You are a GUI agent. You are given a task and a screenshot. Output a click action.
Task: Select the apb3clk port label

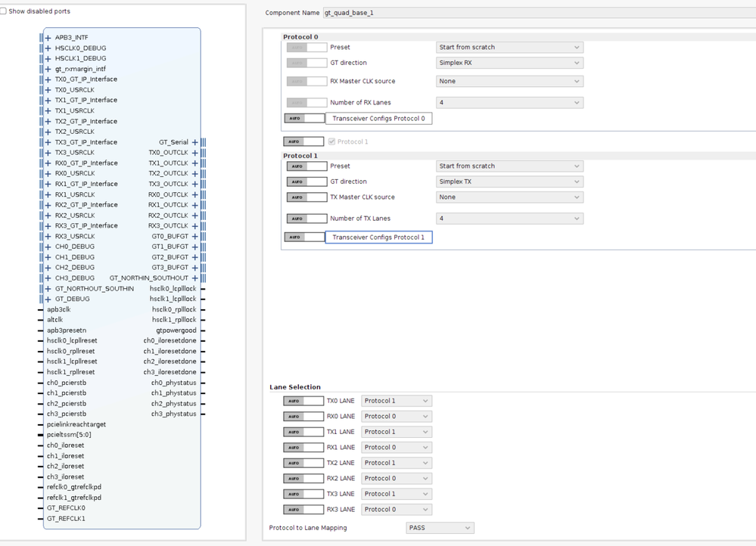(x=59, y=309)
